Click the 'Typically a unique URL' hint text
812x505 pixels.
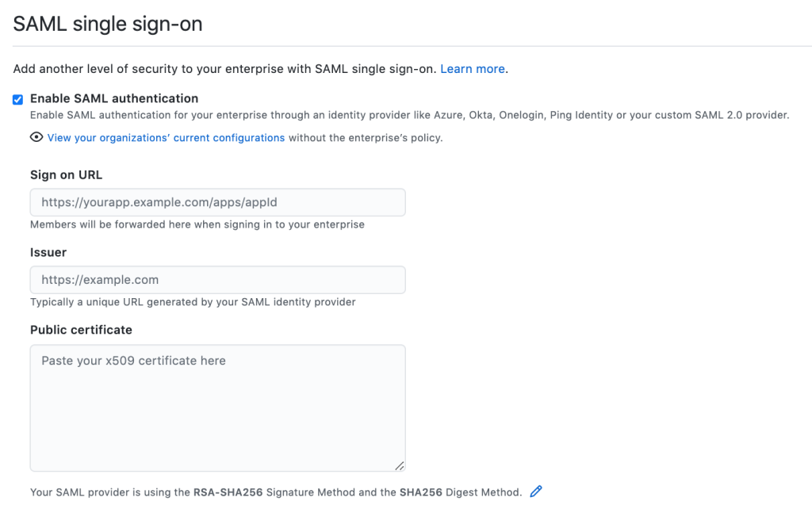(193, 302)
